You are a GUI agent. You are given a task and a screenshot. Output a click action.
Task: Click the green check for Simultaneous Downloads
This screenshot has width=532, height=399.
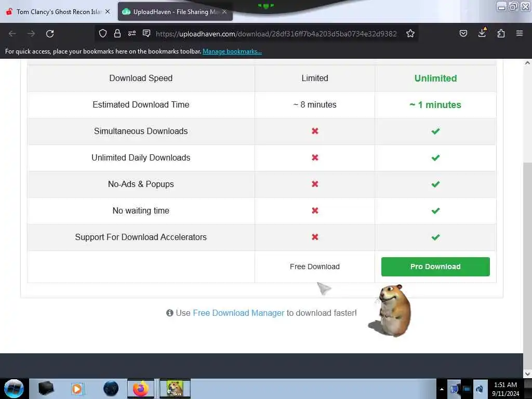pos(436,131)
